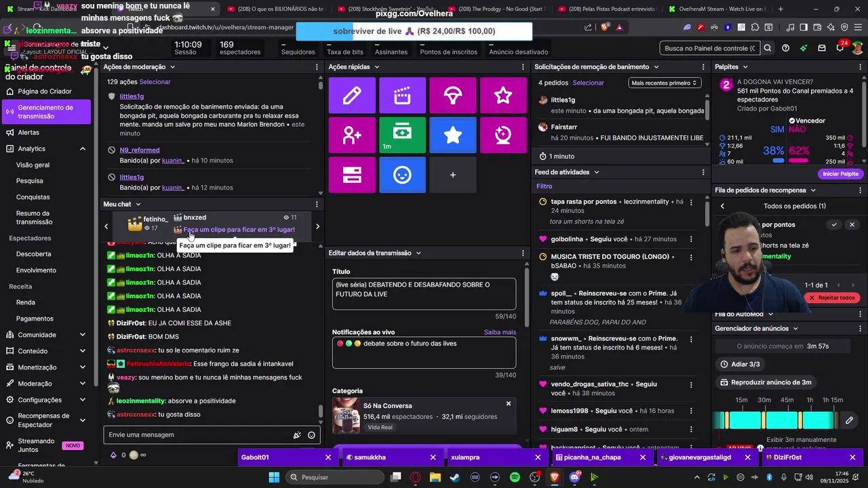Collapse the Gerenciador de anúncios panel
The width and height of the screenshot is (868, 488).
pyautogui.click(x=795, y=329)
